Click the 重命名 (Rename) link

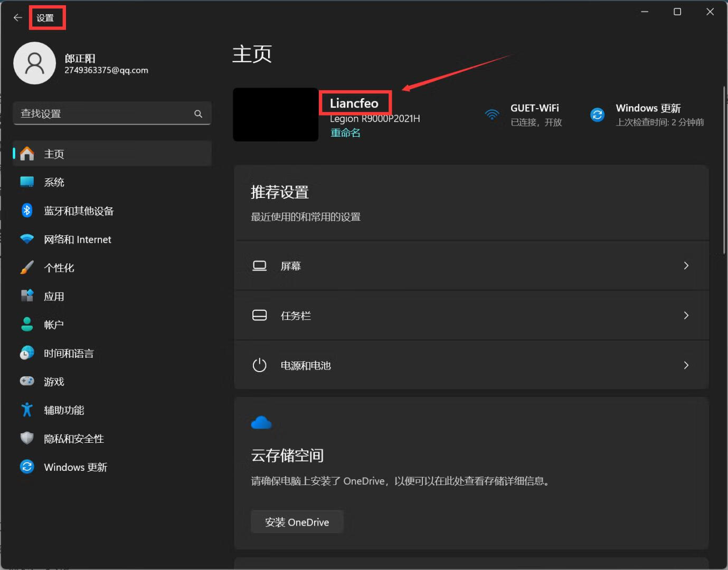[345, 132]
